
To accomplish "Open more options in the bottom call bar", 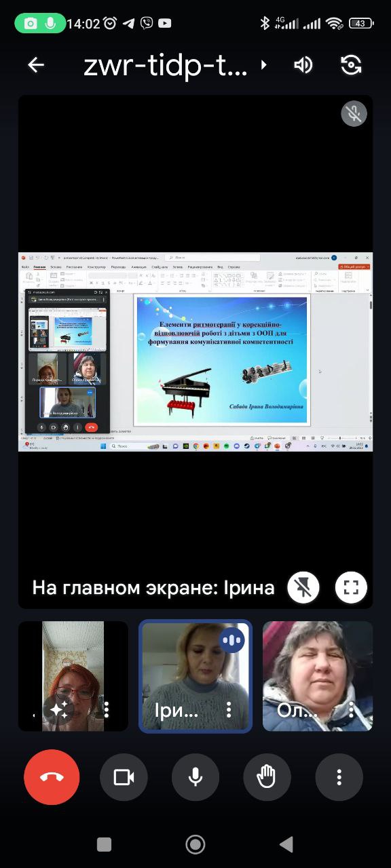I will [339, 777].
